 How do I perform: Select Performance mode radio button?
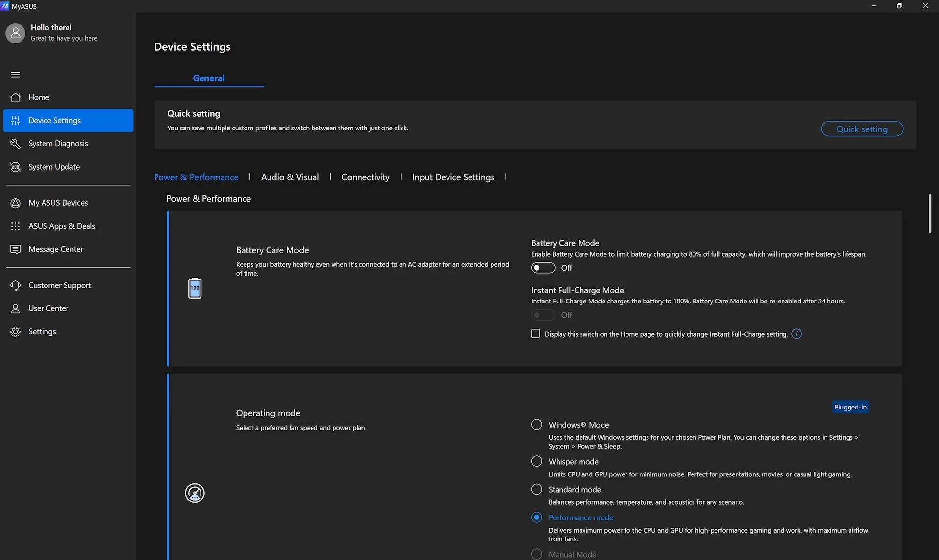tap(537, 517)
